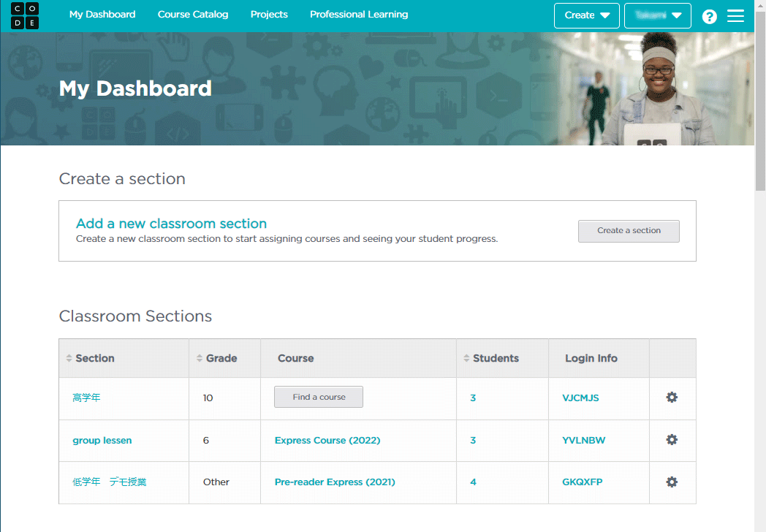The width and height of the screenshot is (766, 532).
Task: Open the group lessen section link
Action: (x=102, y=441)
